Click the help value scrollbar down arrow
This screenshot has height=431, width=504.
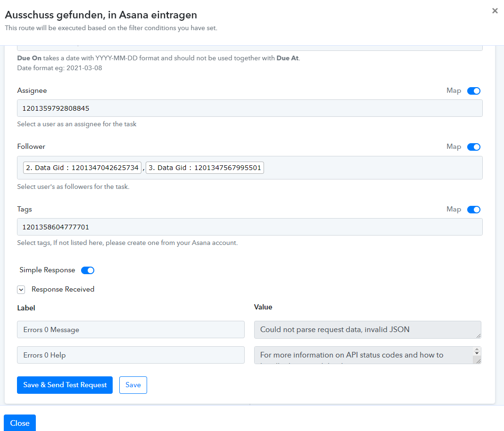pos(477,354)
